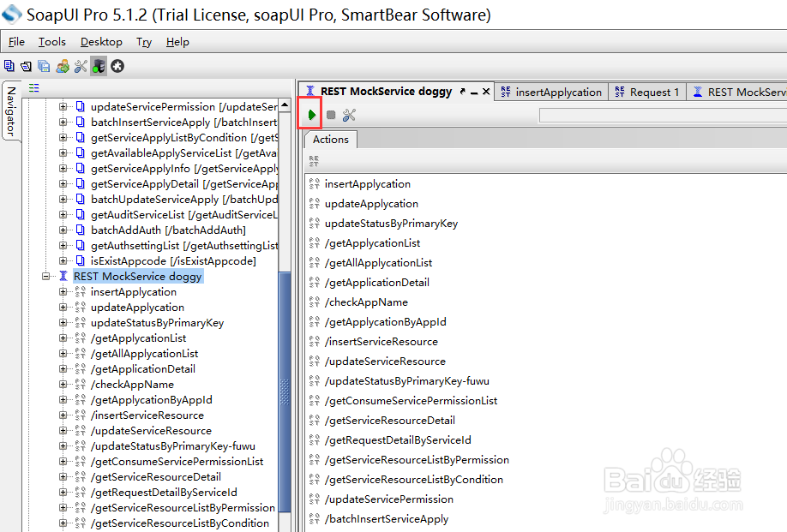
Task: Select /getApplycationList in navigator tree
Action: click(139, 338)
